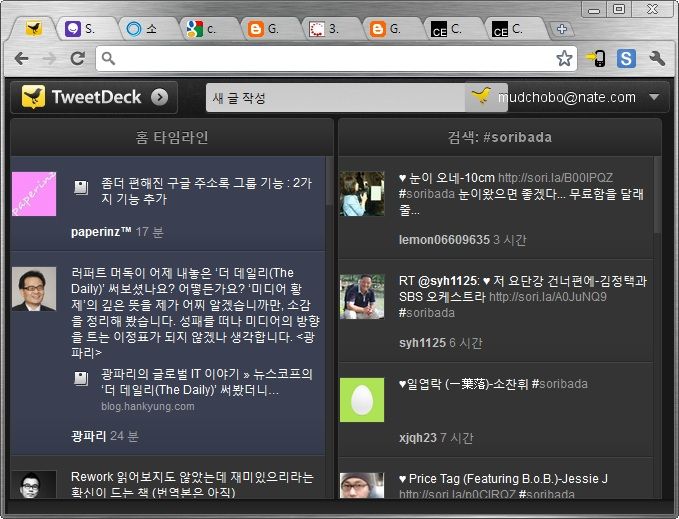Image resolution: width=679 pixels, height=519 pixels.
Task: Switch to the tab labeled 3.
Action: tap(331, 29)
